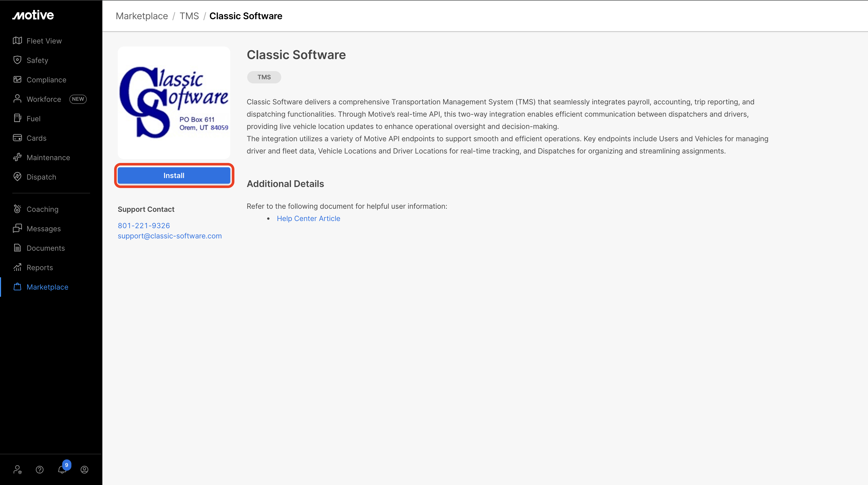Click the admin user settings icon
Screen dimensions: 868x485
pos(17,469)
